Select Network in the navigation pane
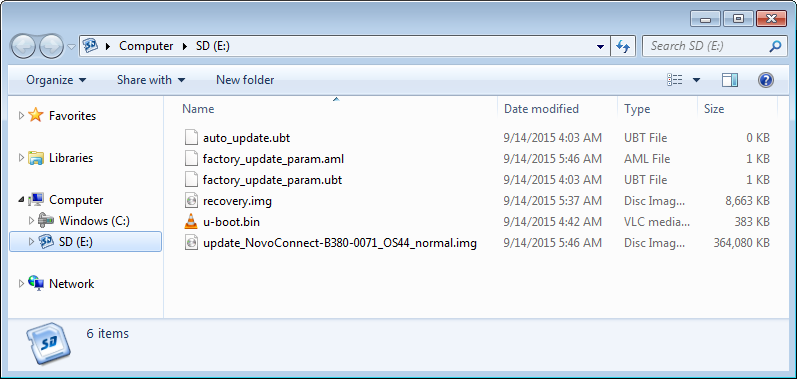Viewport: 797px width, 379px height. point(72,284)
